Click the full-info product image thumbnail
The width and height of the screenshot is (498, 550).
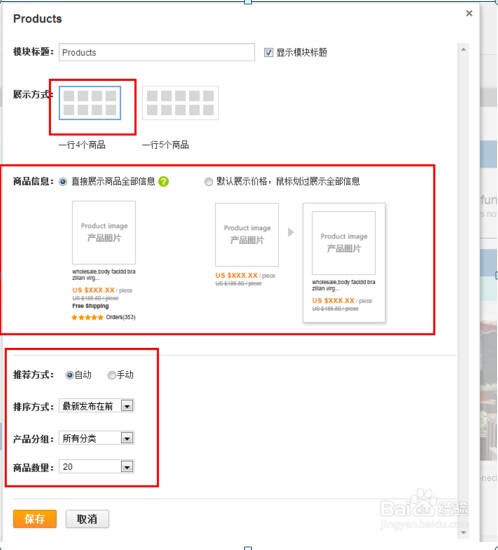click(x=104, y=232)
